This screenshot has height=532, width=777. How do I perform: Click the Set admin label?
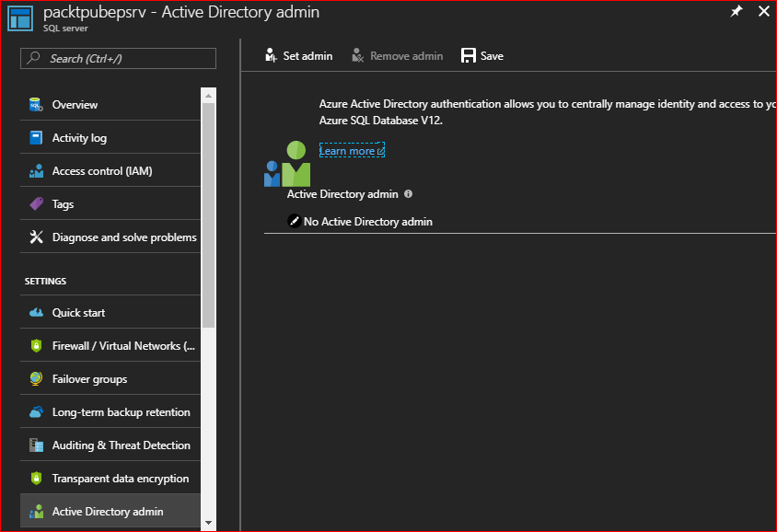307,56
